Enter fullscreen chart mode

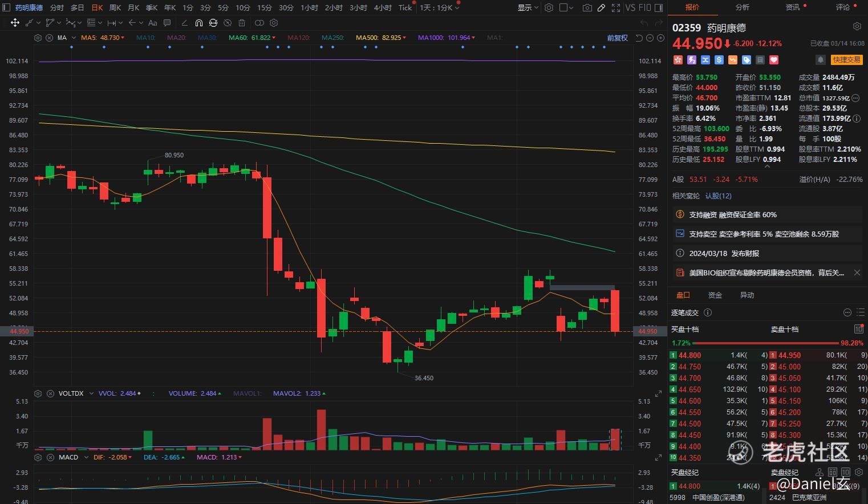(x=616, y=7)
